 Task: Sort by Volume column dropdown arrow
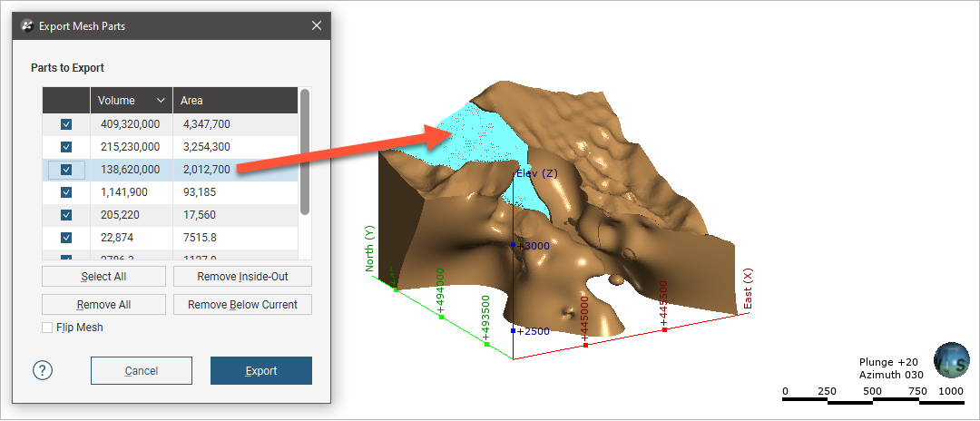point(162,101)
